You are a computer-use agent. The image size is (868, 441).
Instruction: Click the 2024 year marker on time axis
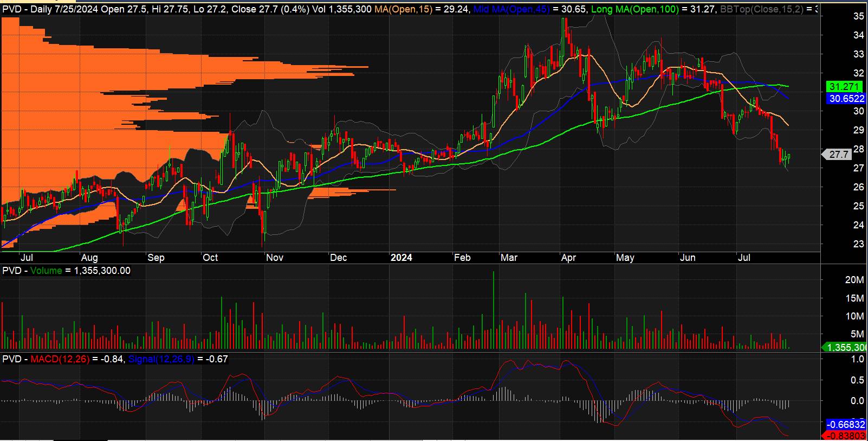401,258
